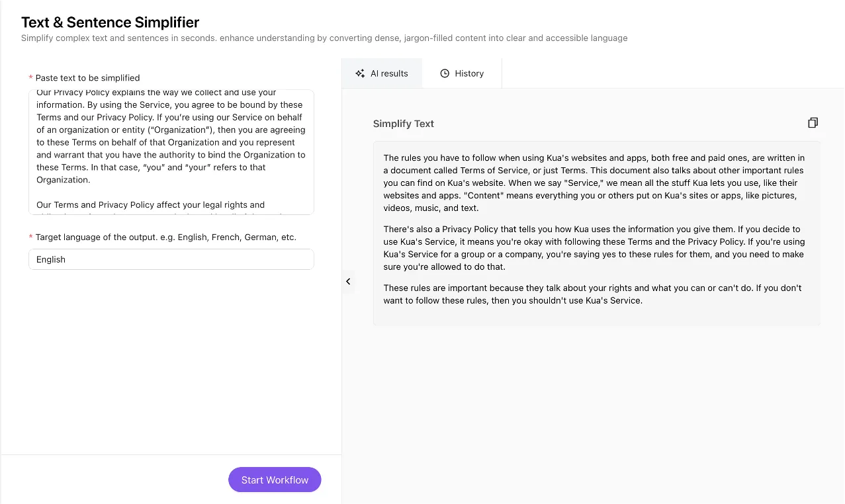Click the red asterisk beside the target language label
The width and height of the screenshot is (845, 504).
[x=30, y=237]
